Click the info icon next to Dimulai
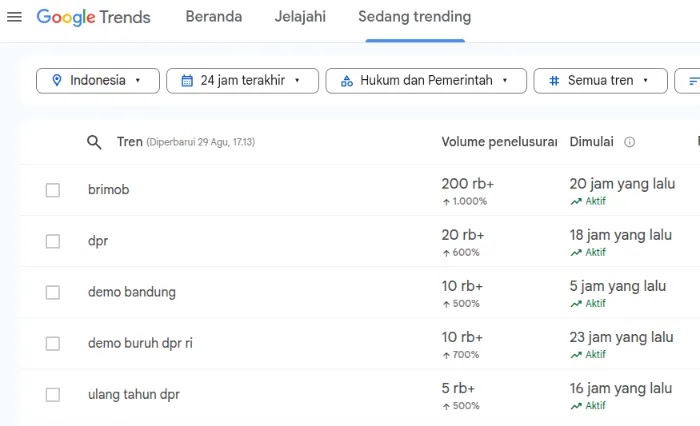 629,142
